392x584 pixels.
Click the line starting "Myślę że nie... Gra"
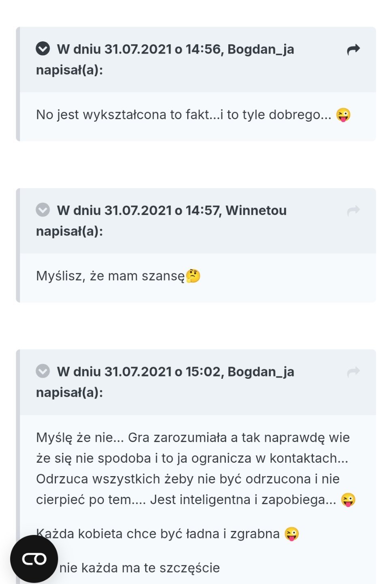coord(193,438)
